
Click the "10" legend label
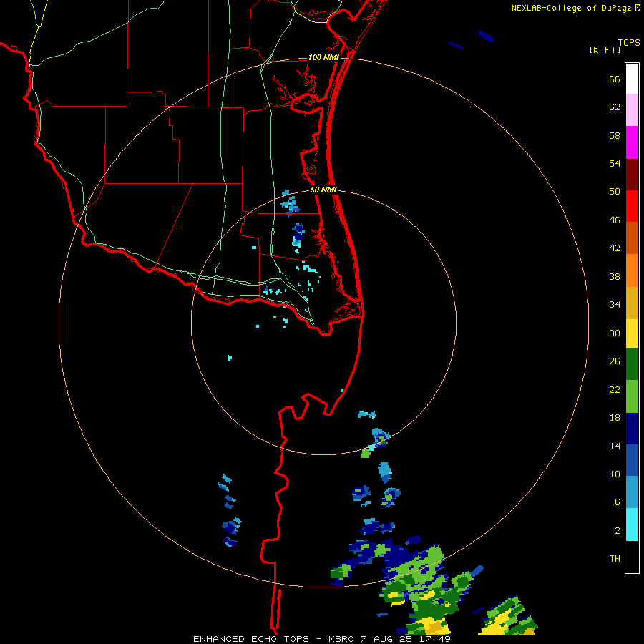coord(615,474)
